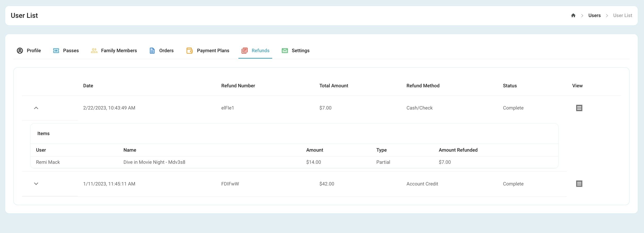
Task: Switch to the Profile tab
Action: (29, 51)
